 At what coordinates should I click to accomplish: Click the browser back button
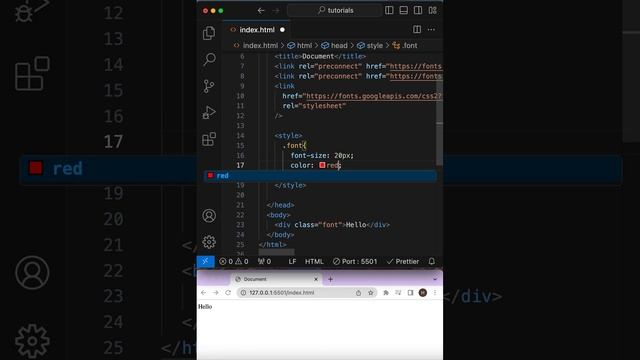click(x=203, y=293)
